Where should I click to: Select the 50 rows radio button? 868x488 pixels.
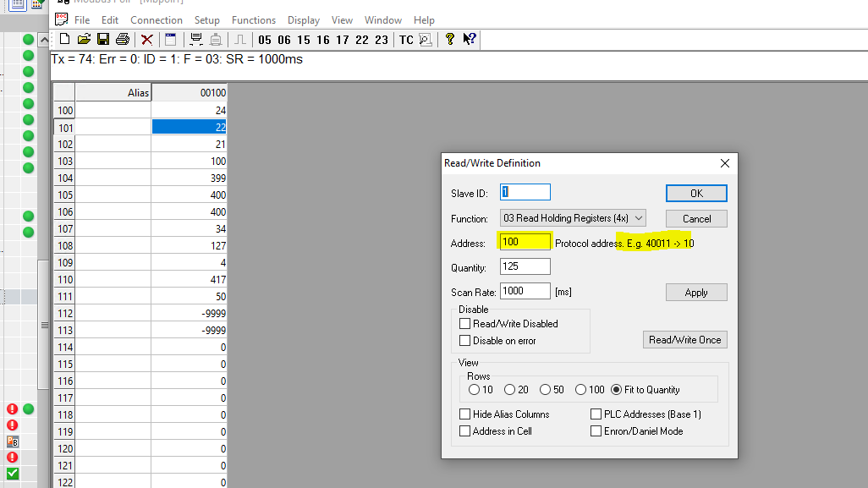coord(545,390)
